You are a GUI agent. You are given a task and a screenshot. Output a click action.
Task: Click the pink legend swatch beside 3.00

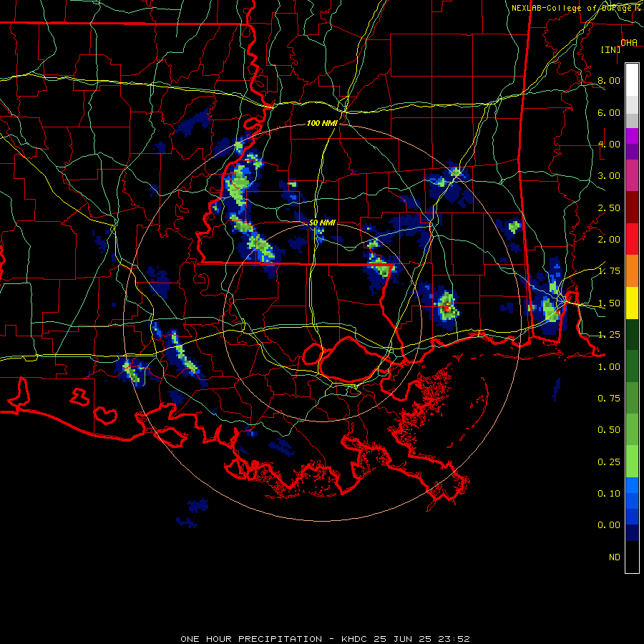point(632,175)
